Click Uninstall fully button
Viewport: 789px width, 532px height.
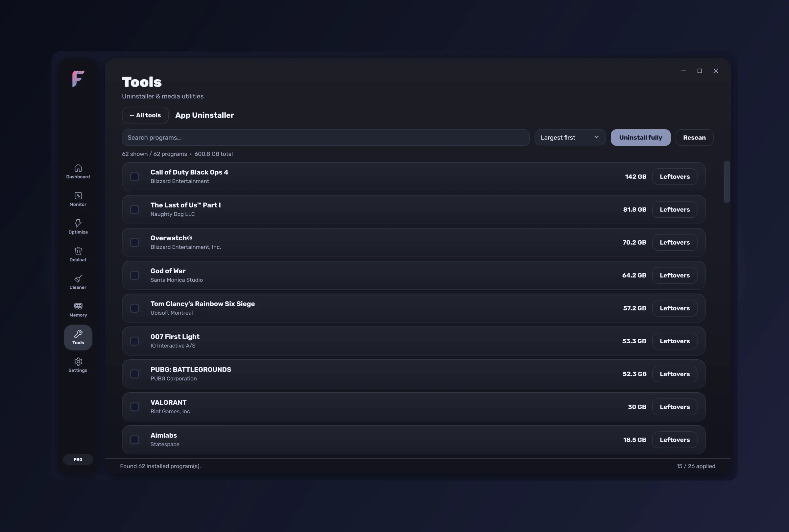(640, 137)
